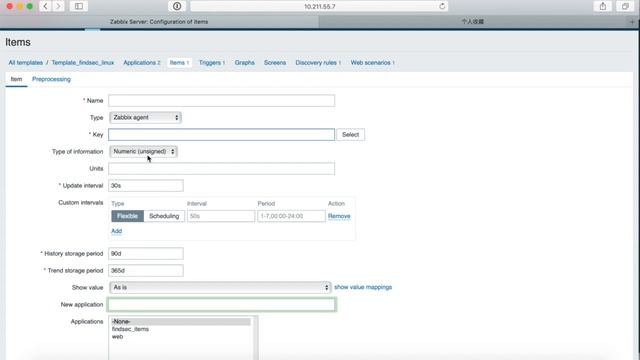Show all tabs overview icon
The height and width of the screenshot is (360, 640).
click(x=625, y=6)
